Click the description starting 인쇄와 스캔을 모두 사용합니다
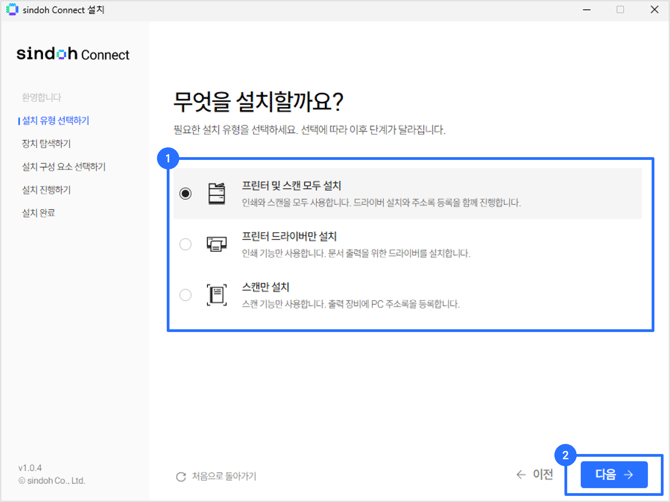This screenshot has width=670, height=502. pyautogui.click(x=381, y=203)
